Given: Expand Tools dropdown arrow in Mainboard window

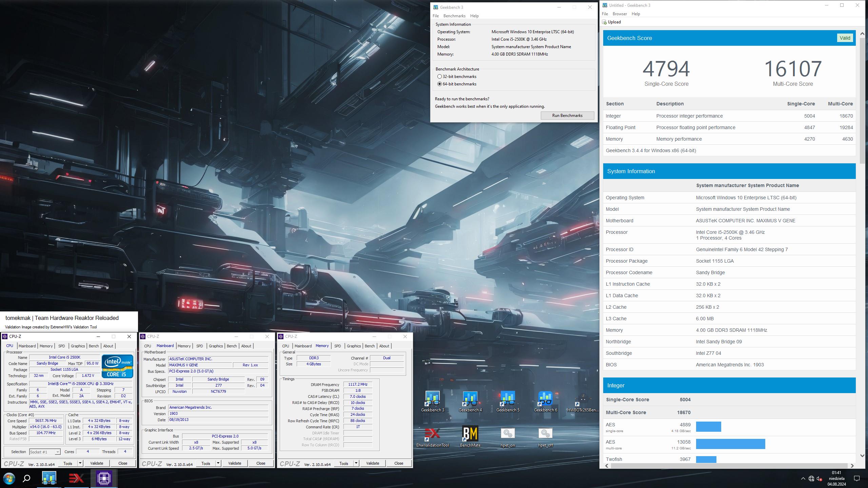Looking at the screenshot, I should (218, 463).
